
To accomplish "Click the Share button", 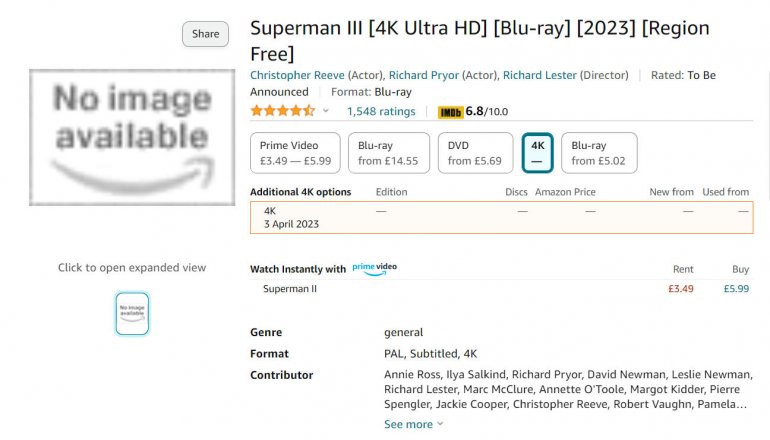I will (205, 34).
